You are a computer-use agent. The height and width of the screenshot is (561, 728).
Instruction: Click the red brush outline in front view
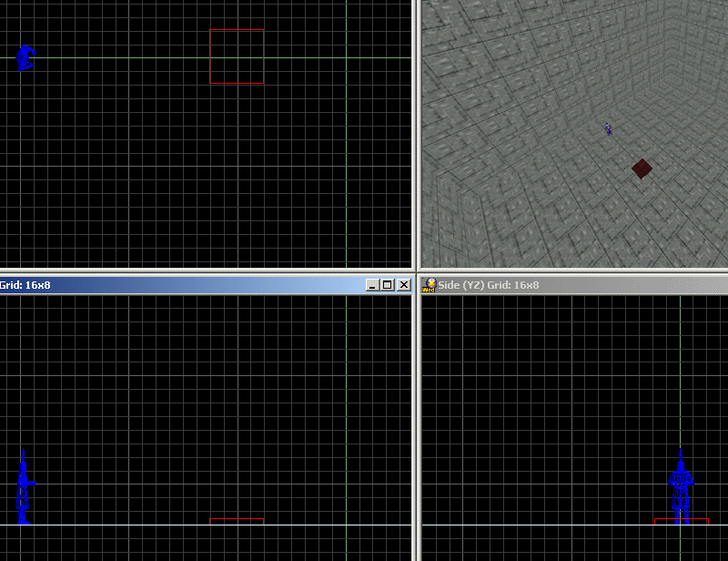[x=237, y=520]
